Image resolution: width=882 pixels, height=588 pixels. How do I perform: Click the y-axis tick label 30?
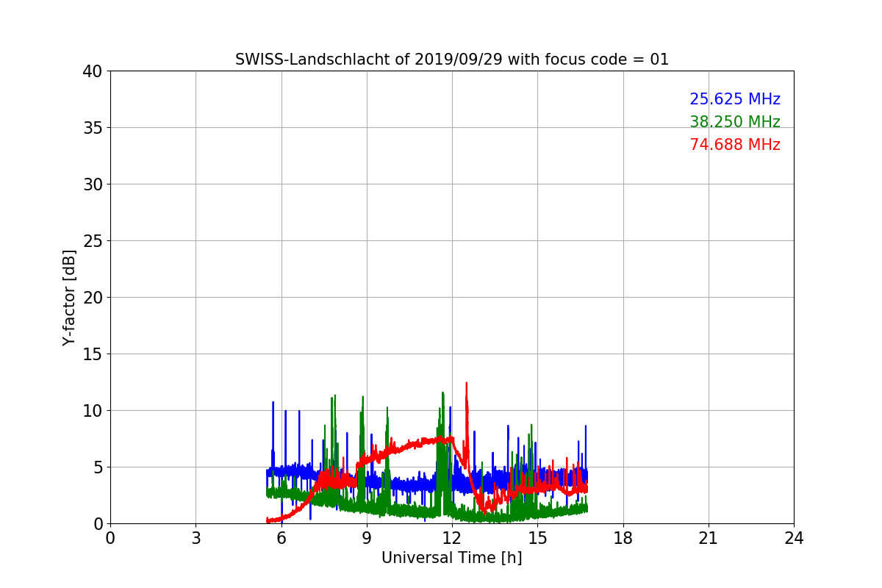93,184
